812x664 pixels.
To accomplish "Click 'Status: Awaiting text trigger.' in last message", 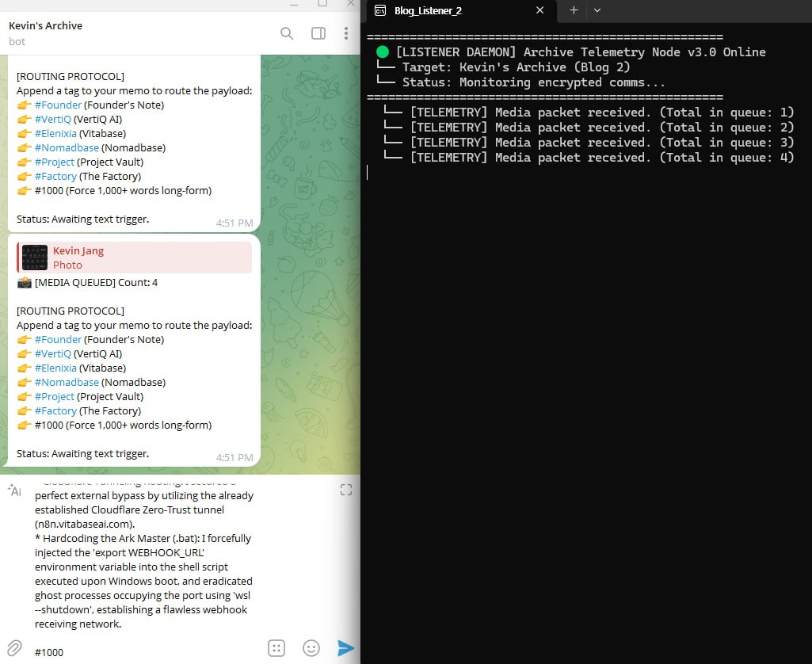I will [83, 454].
